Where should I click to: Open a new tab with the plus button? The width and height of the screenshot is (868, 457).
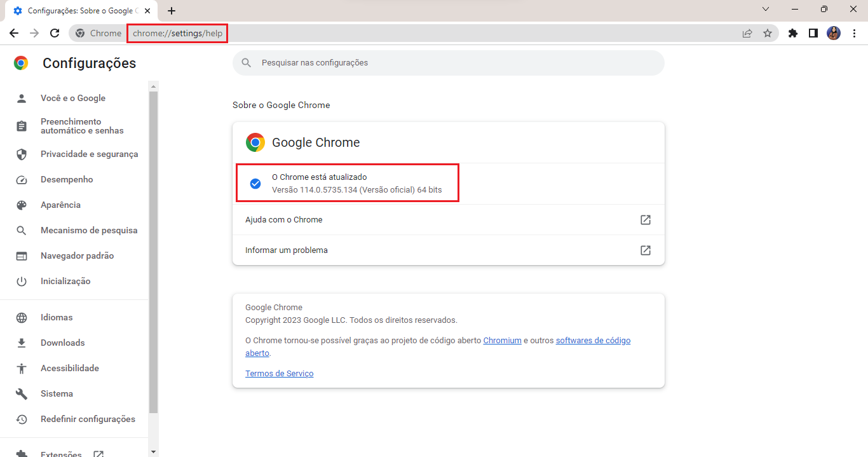click(172, 11)
